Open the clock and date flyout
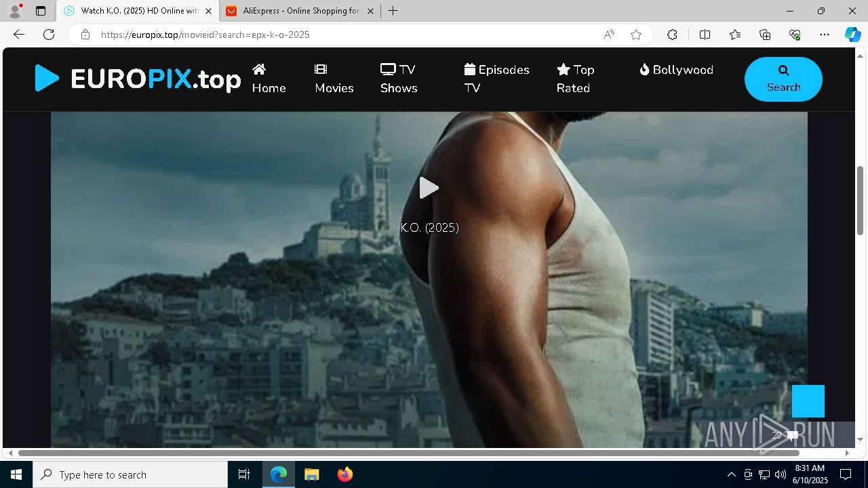868x488 pixels. coord(810,474)
